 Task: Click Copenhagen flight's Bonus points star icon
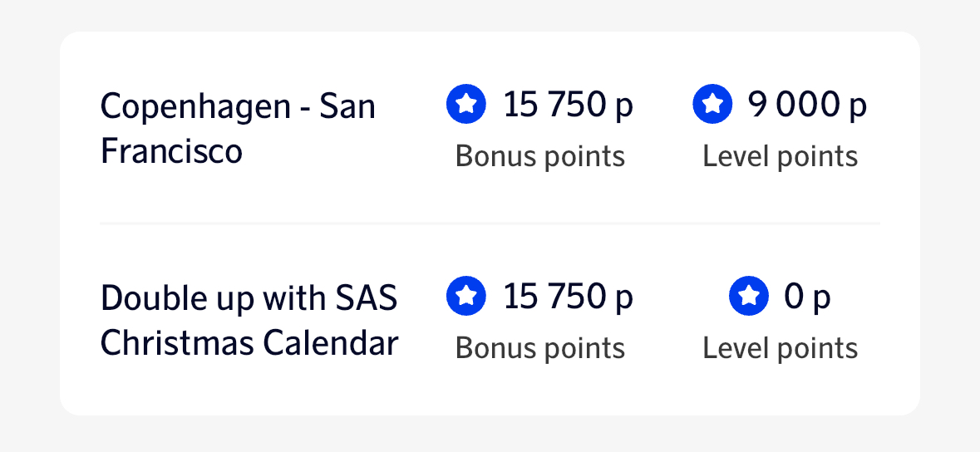click(x=466, y=105)
